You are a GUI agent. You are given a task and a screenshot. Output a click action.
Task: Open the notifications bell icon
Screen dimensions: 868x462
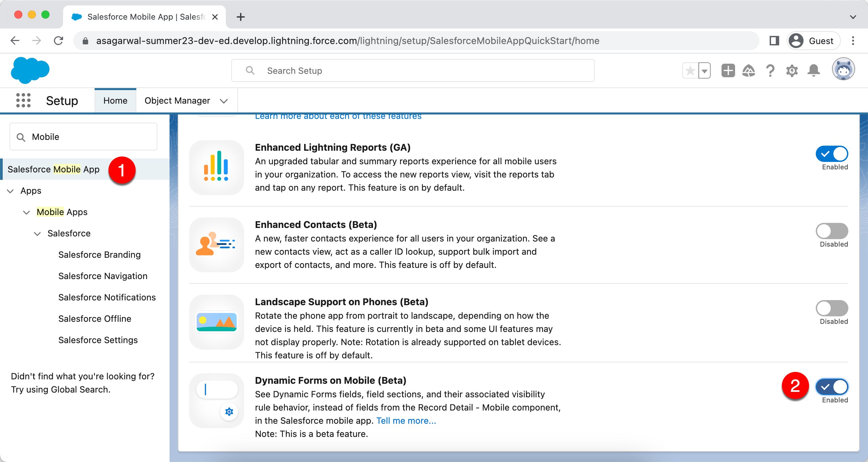(x=814, y=70)
